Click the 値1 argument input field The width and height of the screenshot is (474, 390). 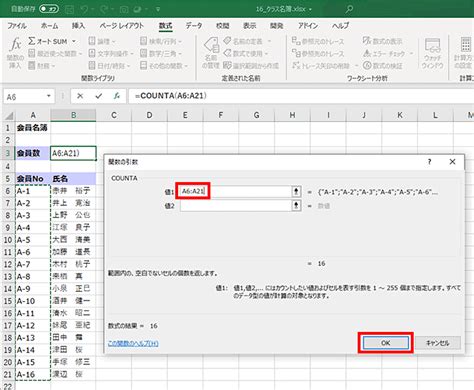(236, 191)
